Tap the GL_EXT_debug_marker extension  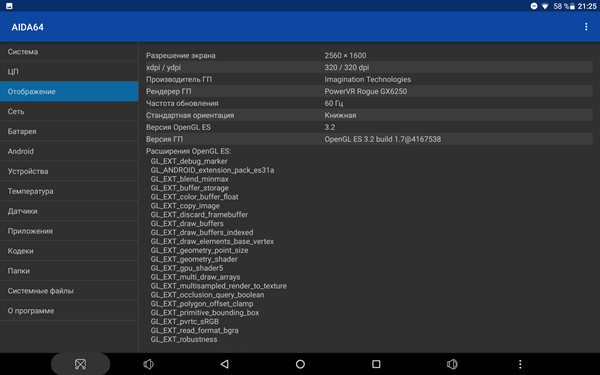(189, 161)
